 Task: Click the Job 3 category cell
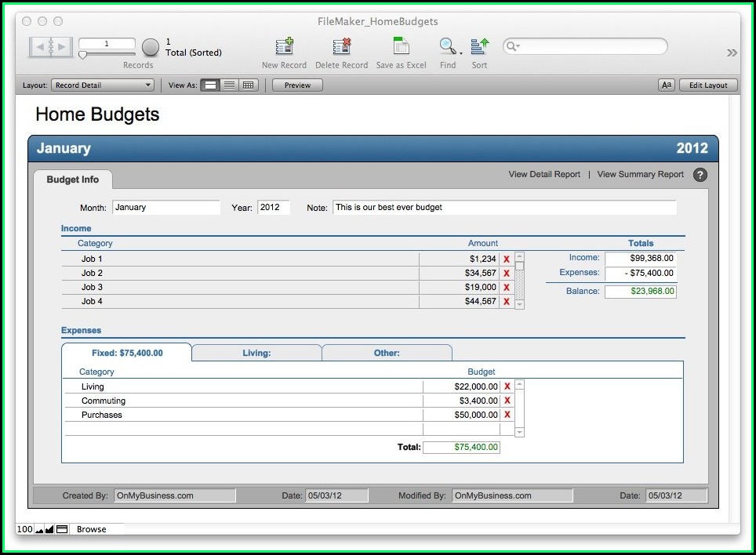pos(240,287)
